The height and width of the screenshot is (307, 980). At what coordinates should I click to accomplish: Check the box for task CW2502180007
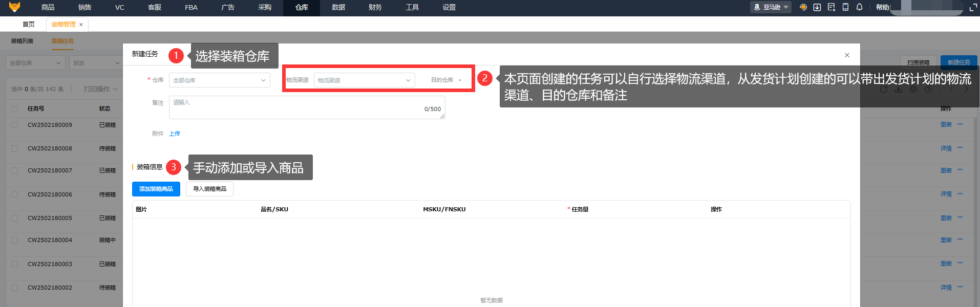click(14, 171)
